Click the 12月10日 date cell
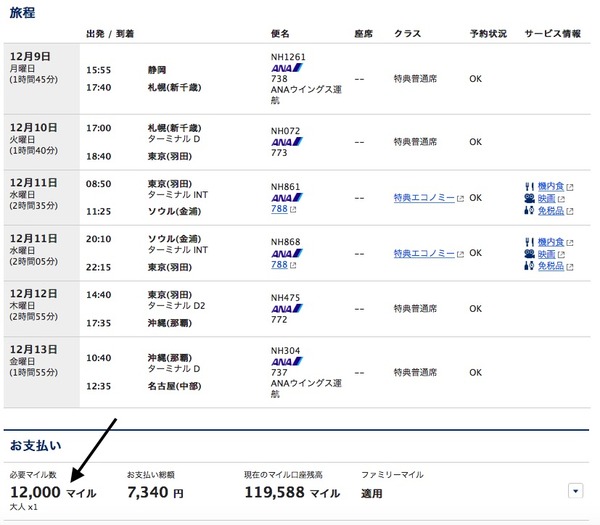Viewport: 600px width, 525px height. [42, 142]
